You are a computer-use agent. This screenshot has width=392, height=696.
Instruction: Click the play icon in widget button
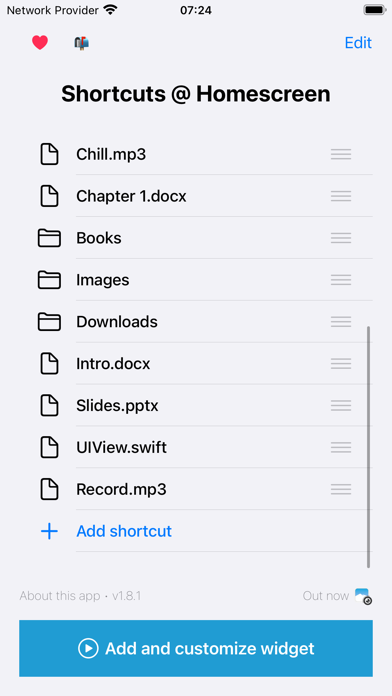click(88, 649)
